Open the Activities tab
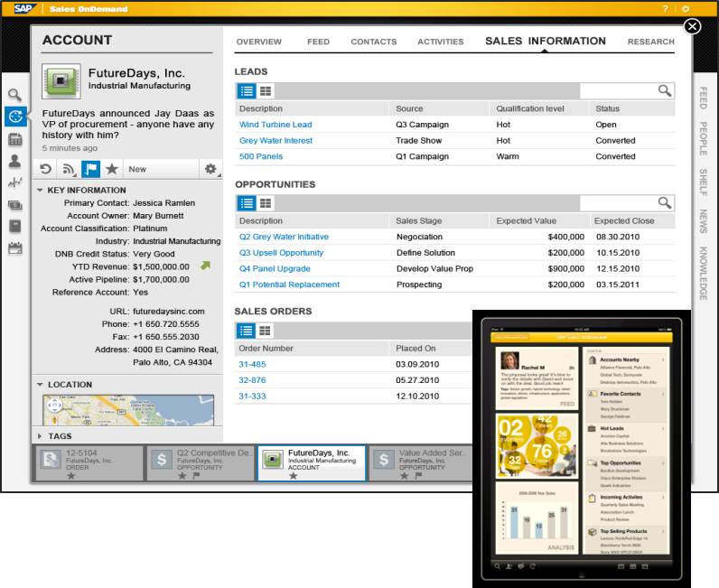 coord(441,42)
